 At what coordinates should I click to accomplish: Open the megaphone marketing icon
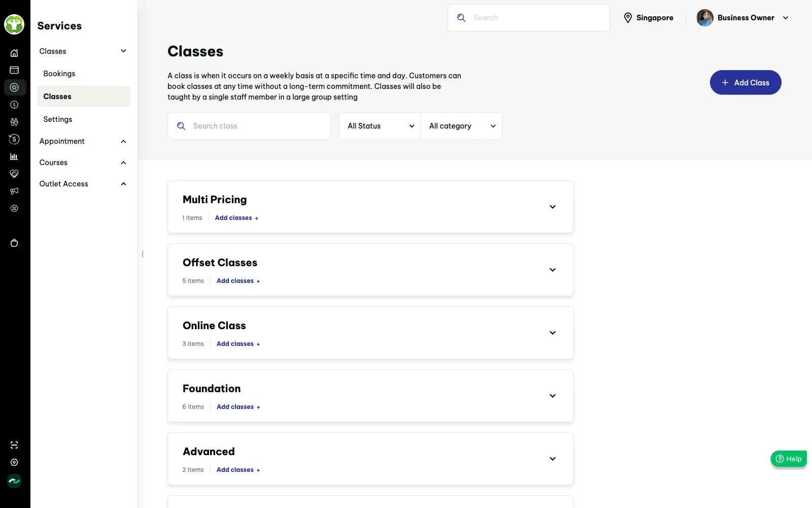pyautogui.click(x=14, y=191)
